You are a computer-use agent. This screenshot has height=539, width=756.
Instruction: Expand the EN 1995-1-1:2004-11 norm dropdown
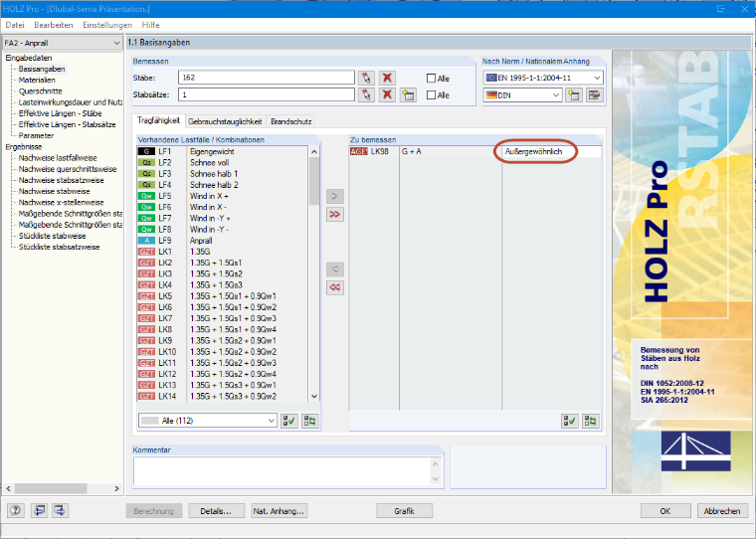(543, 78)
